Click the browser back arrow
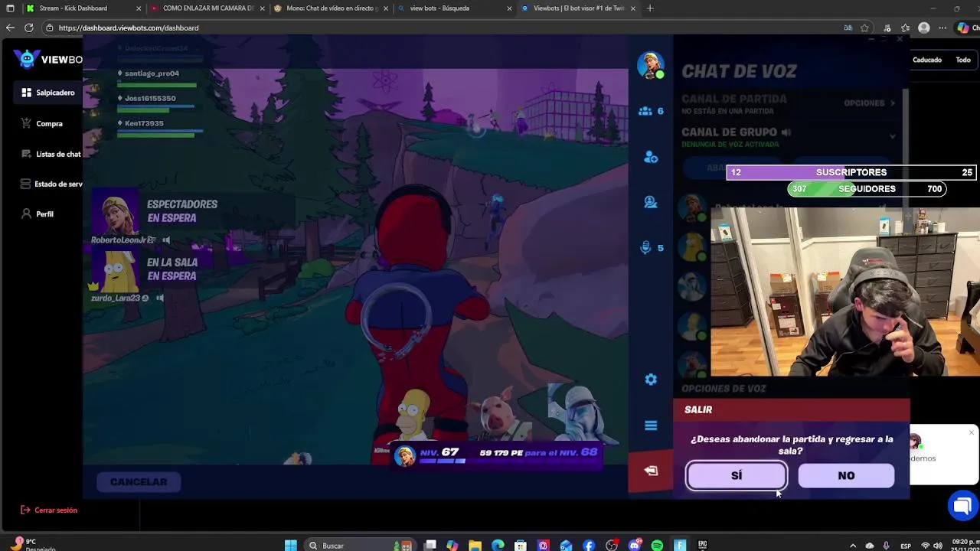980x551 pixels. [10, 28]
